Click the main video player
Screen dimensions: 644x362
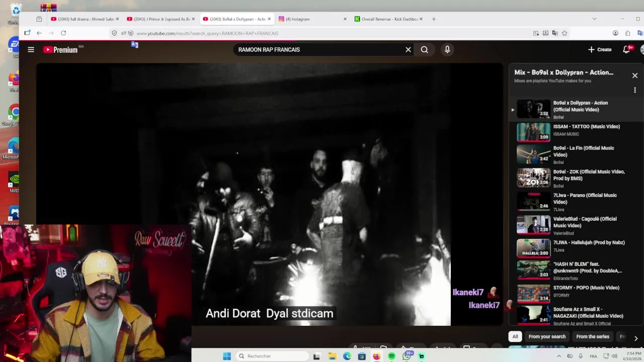pyautogui.click(x=269, y=194)
